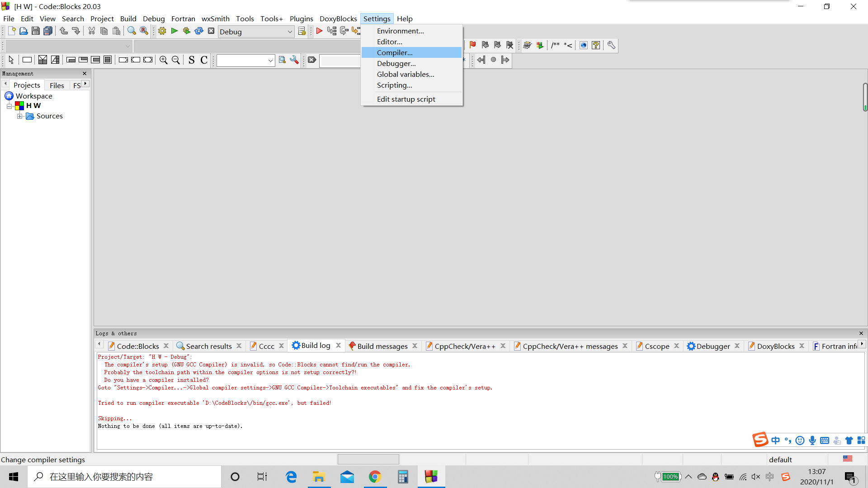Click the Replace icon in toolbar
This screenshot has width=868, height=488.
click(x=144, y=31)
